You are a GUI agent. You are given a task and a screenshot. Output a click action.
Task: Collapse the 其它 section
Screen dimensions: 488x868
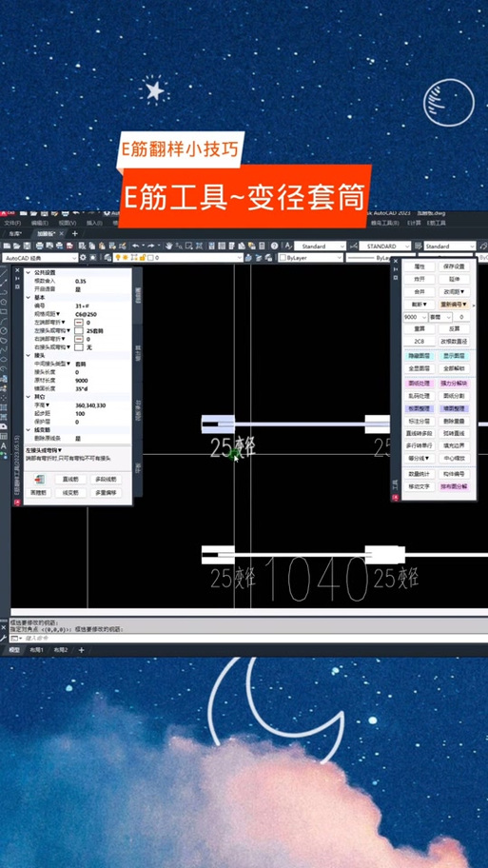[29, 396]
